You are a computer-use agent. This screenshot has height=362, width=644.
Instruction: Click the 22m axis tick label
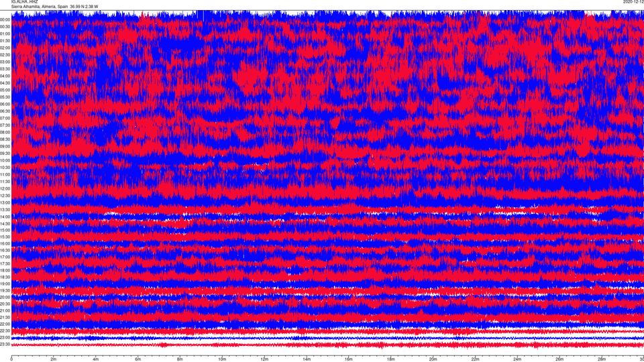coord(475,359)
